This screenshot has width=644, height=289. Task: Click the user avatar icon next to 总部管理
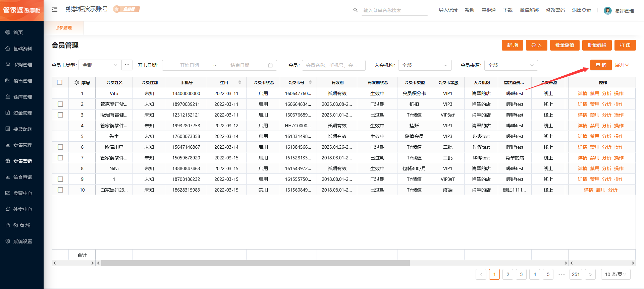(x=607, y=11)
